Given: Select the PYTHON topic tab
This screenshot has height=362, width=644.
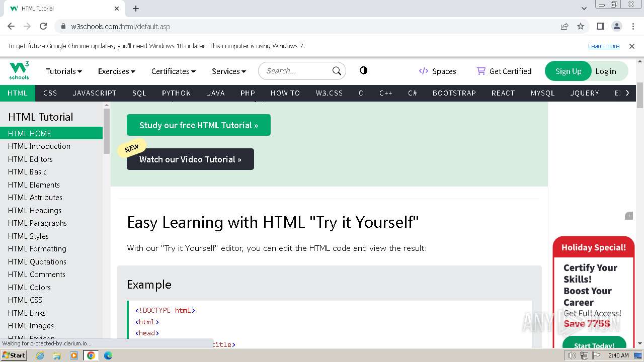Looking at the screenshot, I should (x=177, y=93).
